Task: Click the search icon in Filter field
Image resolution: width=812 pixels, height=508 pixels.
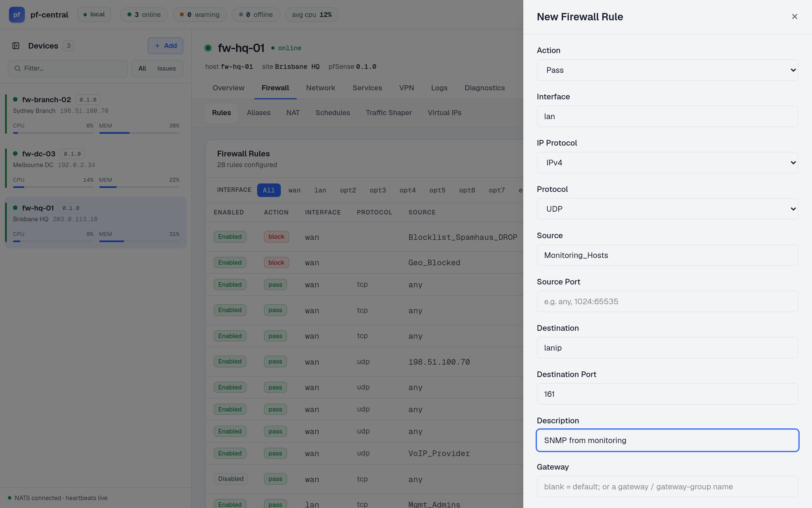Action: point(17,69)
